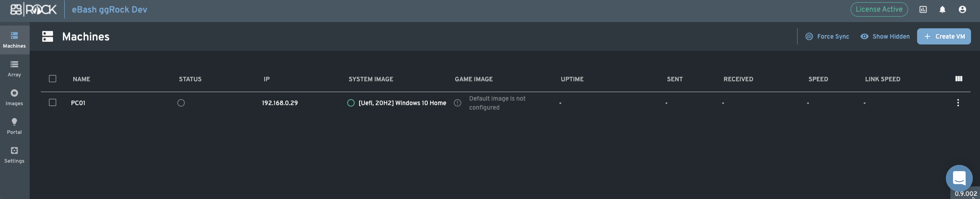
Task: Click the ggRock logo
Action: 33,9
